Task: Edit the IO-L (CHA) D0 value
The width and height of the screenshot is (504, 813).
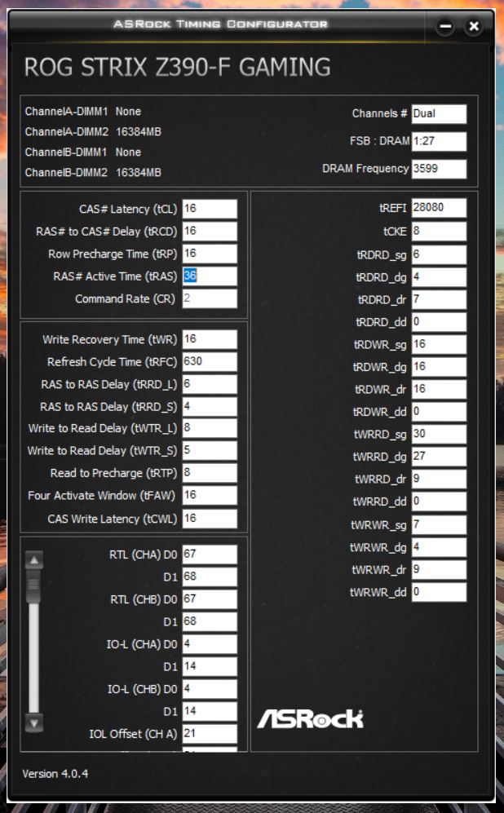Action: click(x=210, y=644)
